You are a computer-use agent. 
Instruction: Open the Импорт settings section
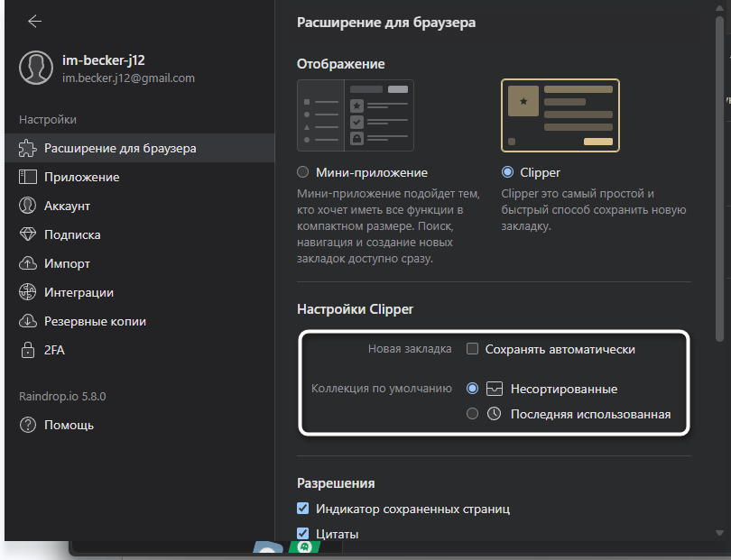140,263
